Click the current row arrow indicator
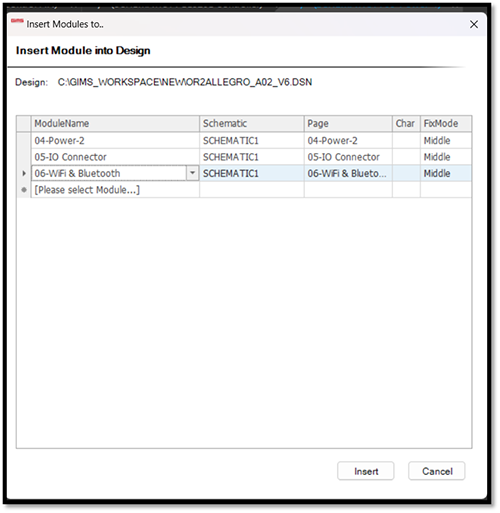 (24, 173)
